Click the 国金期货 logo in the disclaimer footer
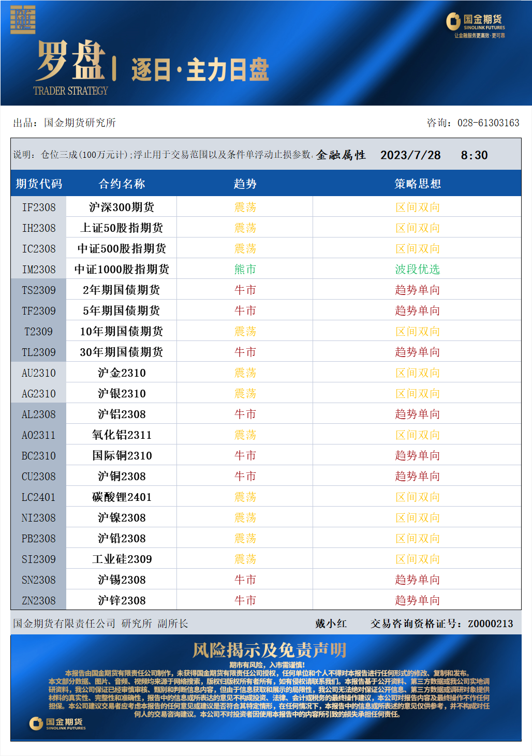 58,723
